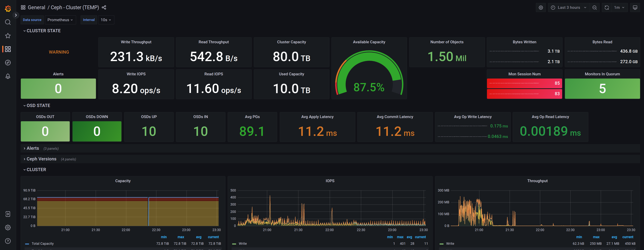Change the Interval from 10s
Image resolution: width=644 pixels, height=250 pixels.
[106, 20]
